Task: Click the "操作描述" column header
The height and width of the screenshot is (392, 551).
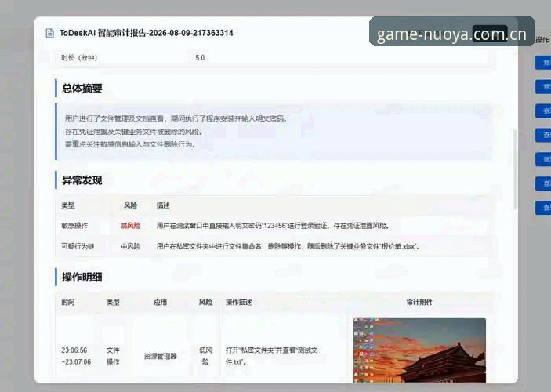Action: (x=239, y=303)
